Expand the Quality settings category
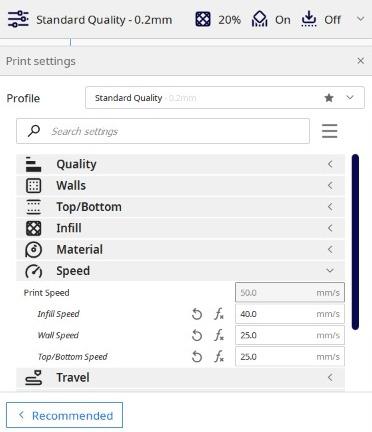 pyautogui.click(x=180, y=164)
